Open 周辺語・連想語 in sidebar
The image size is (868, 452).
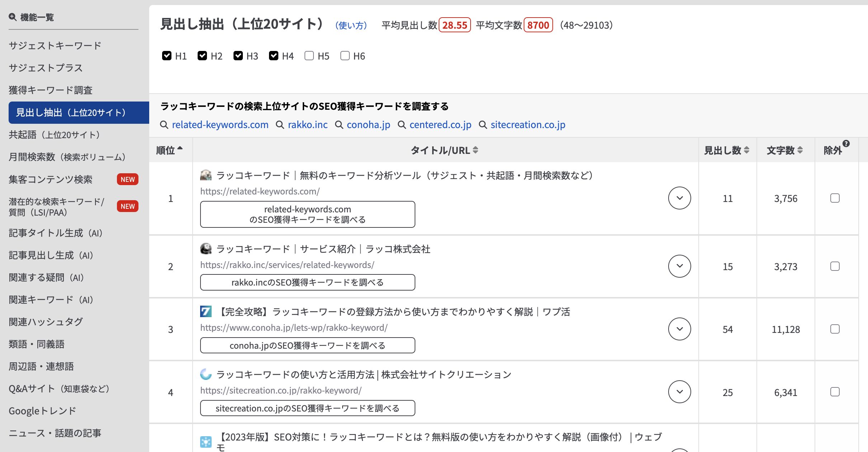click(41, 367)
